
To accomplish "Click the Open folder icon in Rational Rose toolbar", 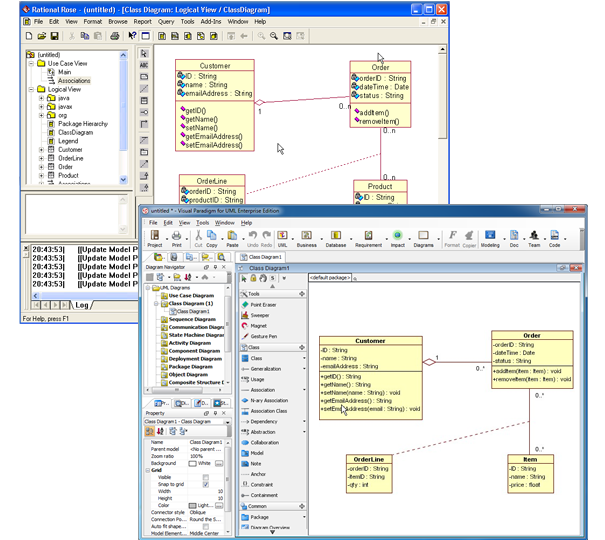I will point(42,36).
